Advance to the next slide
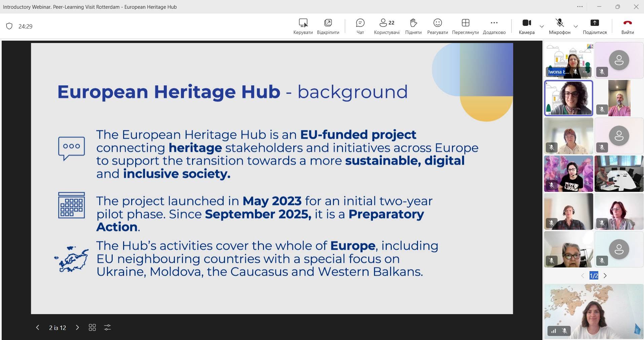Viewport: 644px width, 340px height. point(77,327)
